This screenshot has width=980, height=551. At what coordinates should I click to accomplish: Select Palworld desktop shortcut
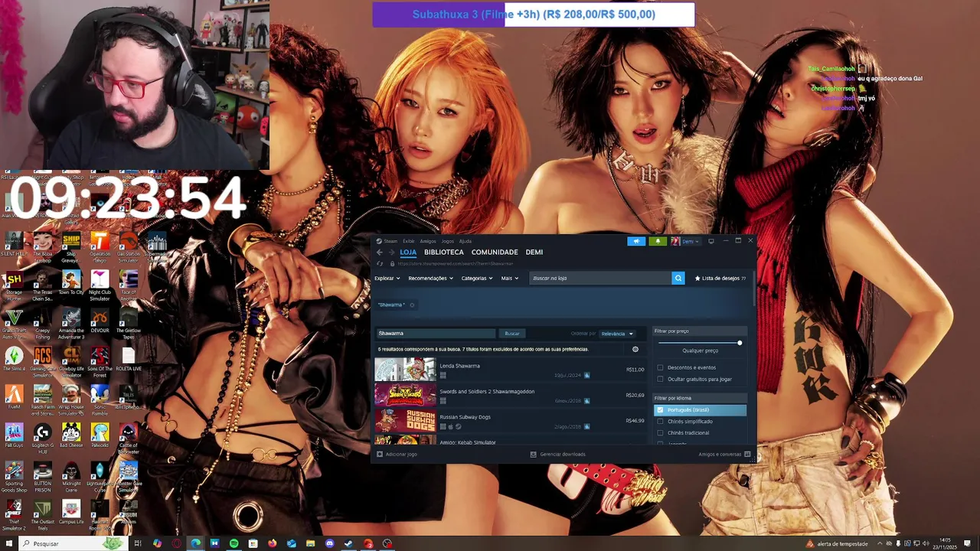click(100, 435)
